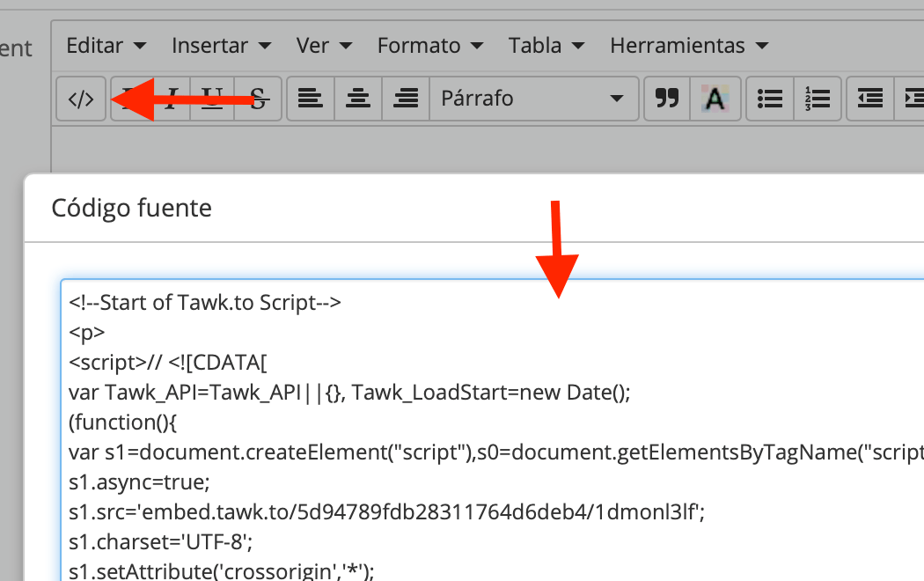Click inside the source code text area
Image resolution: width=924 pixels, height=581 pixels.
click(x=493, y=430)
